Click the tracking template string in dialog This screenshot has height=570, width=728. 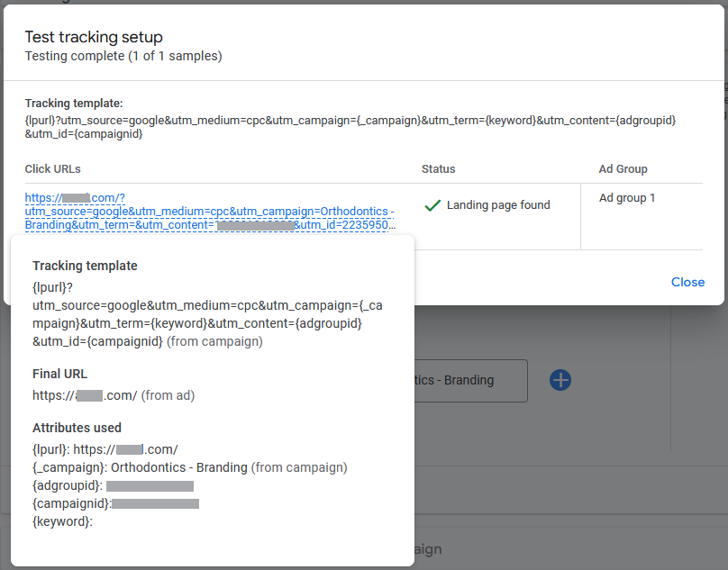[x=350, y=127]
